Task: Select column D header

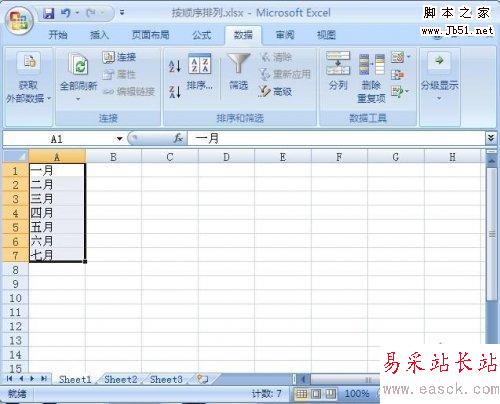Action: (226, 157)
